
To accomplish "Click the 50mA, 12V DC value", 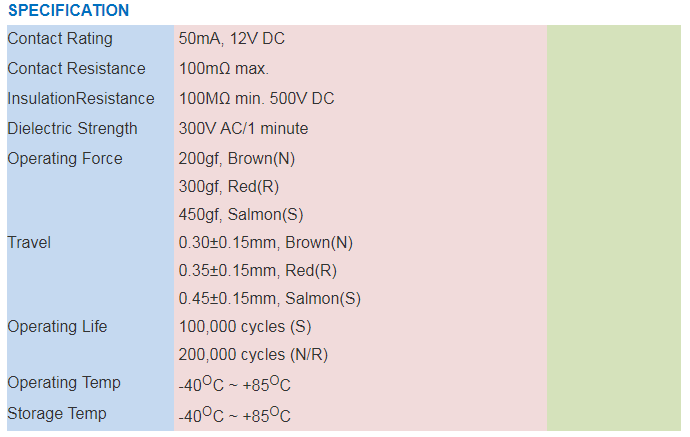I will click(x=231, y=39).
